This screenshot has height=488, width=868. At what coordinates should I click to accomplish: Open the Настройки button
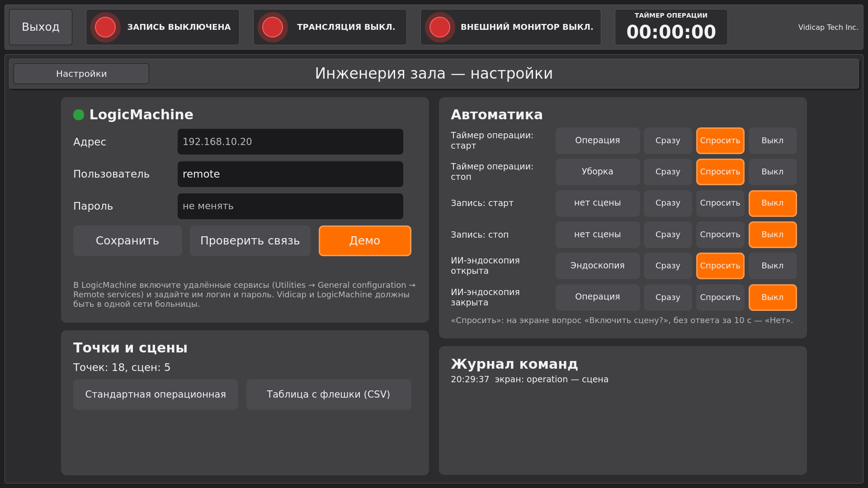pos(81,74)
